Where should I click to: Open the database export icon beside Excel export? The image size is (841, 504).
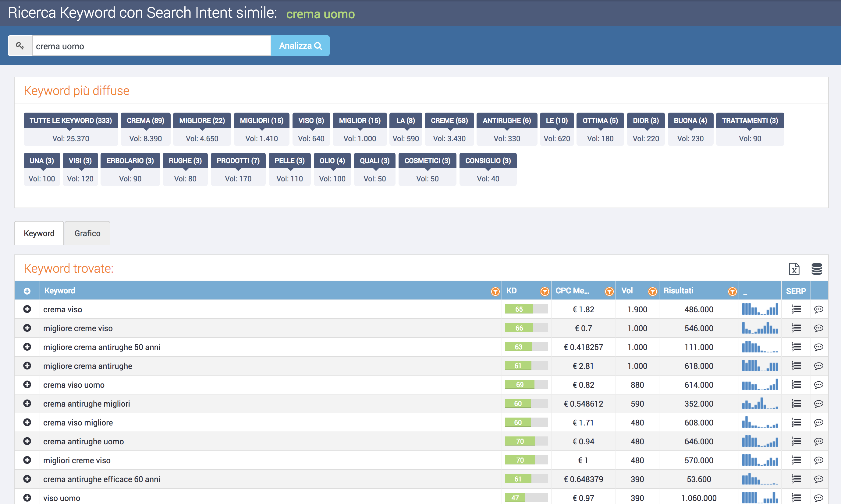pyautogui.click(x=817, y=269)
